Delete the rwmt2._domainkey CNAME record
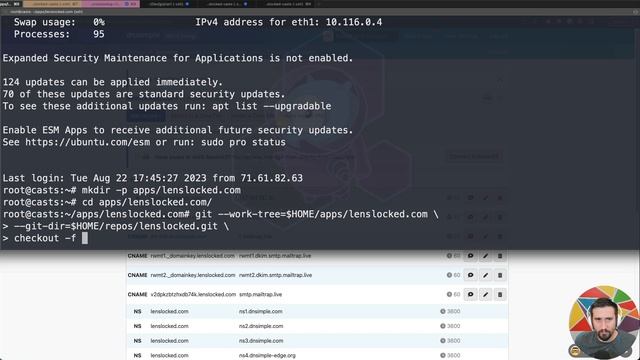This screenshot has height=360, width=640. 500,275
